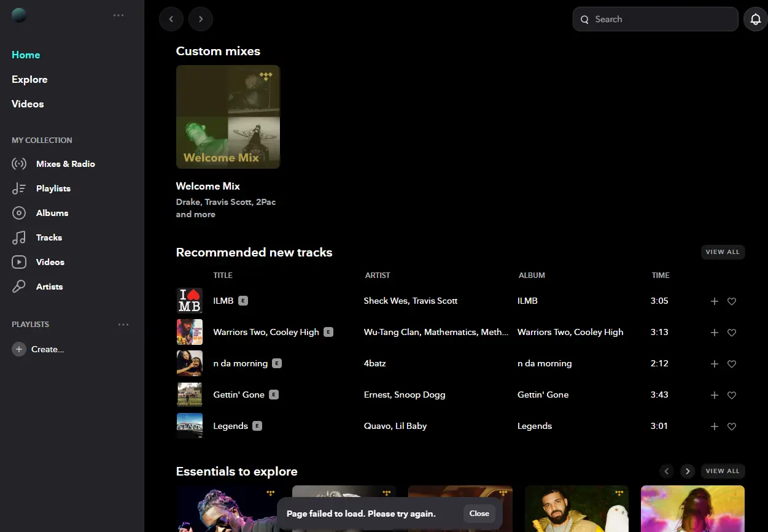
Task: Select the Warriors Two, Cooley High title
Action: coord(266,332)
